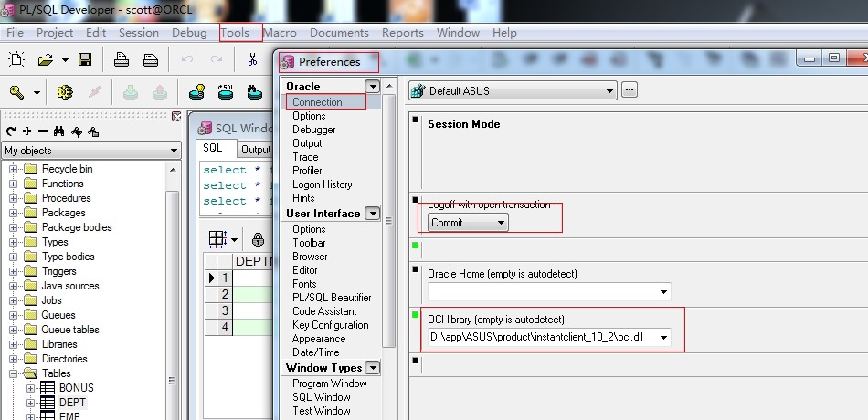Open the Oracle Home dropdown
The height and width of the screenshot is (420, 868).
coord(663,291)
